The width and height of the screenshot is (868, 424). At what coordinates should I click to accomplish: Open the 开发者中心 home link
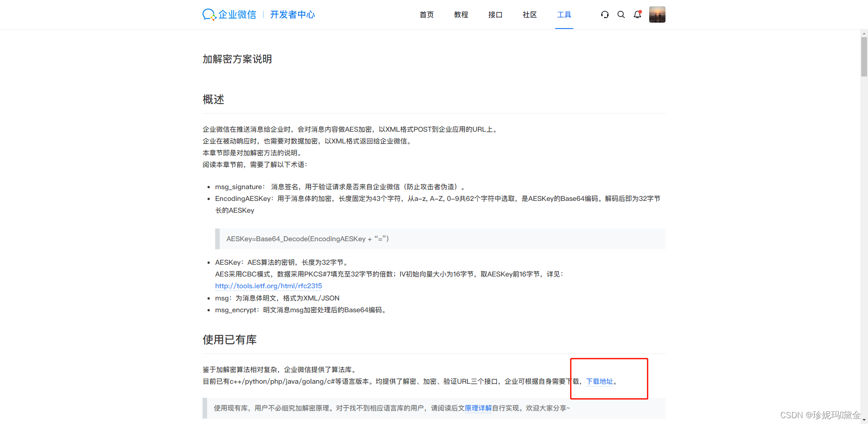292,14
